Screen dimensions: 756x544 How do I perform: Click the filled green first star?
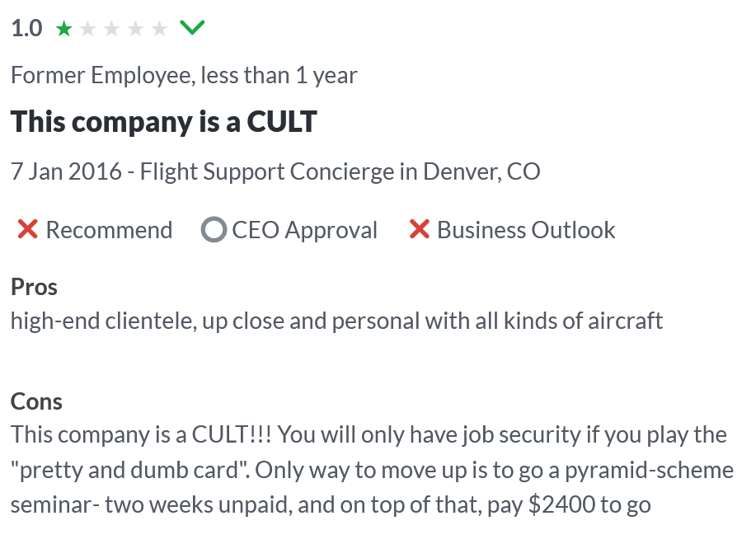click(x=63, y=29)
